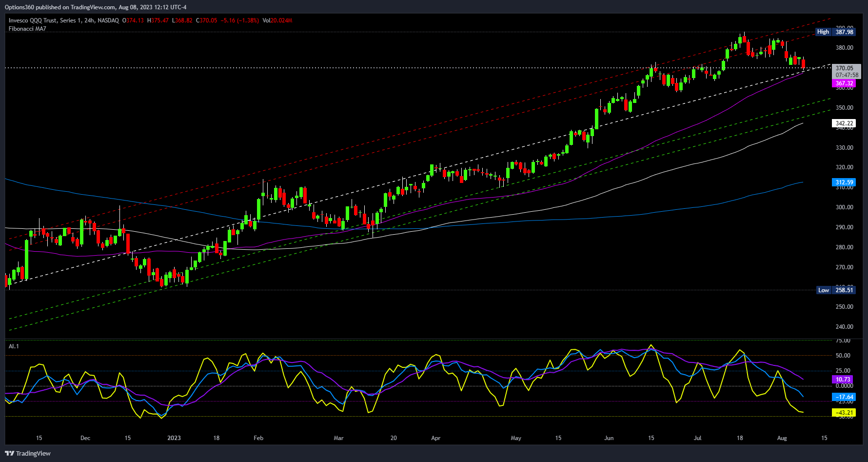Click the 350.00 price scale level
The image size is (868, 462).
tap(845, 108)
